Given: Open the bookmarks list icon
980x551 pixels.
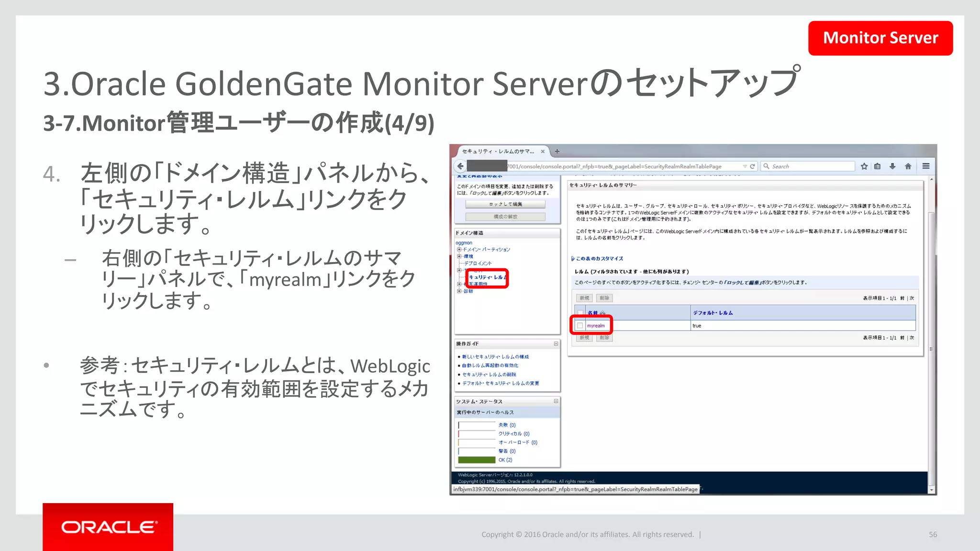Looking at the screenshot, I should tap(877, 166).
